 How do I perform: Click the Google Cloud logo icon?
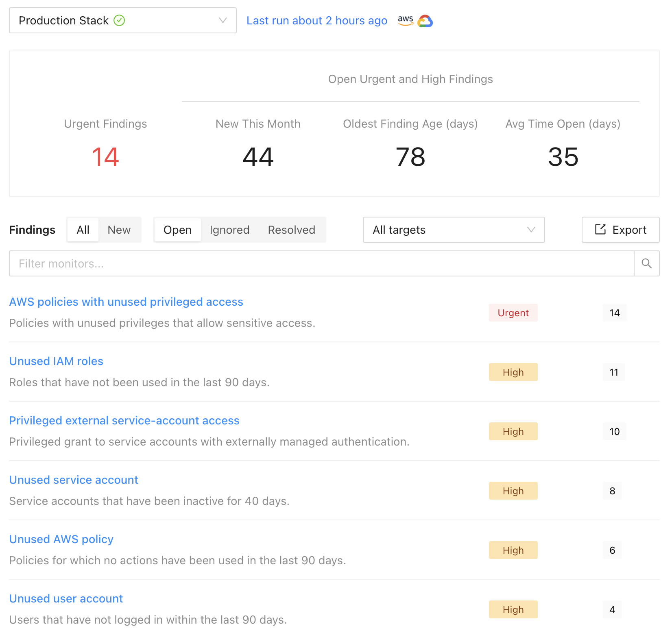[x=425, y=21]
